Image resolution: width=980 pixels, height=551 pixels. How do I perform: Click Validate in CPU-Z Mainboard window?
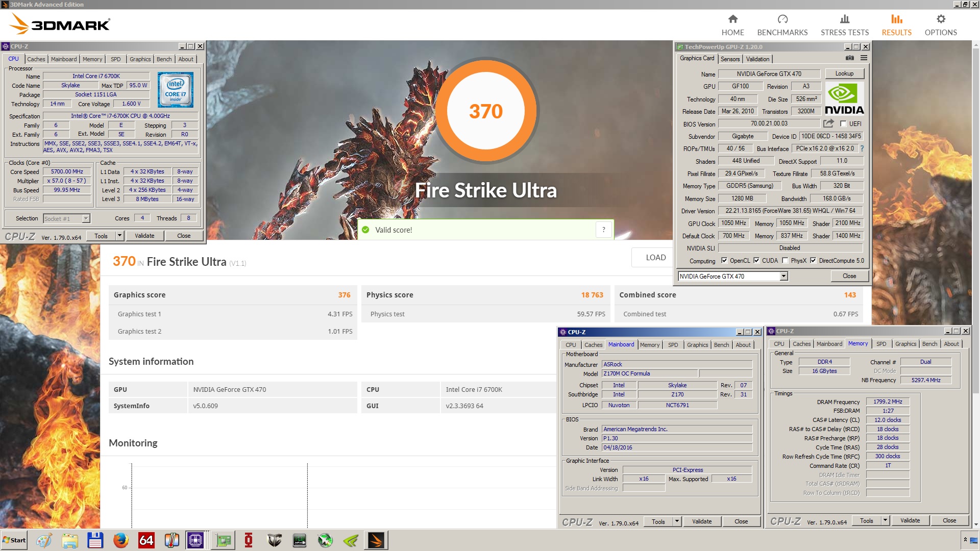click(x=702, y=521)
